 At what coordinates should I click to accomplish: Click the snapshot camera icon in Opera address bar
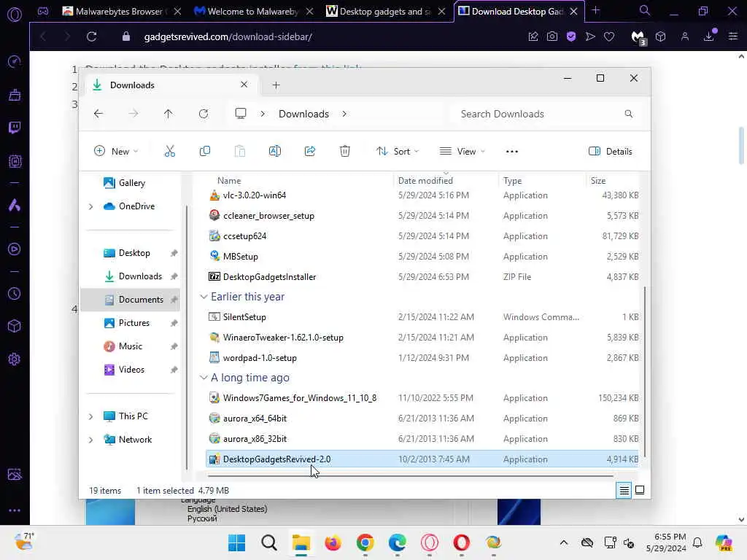click(x=552, y=36)
